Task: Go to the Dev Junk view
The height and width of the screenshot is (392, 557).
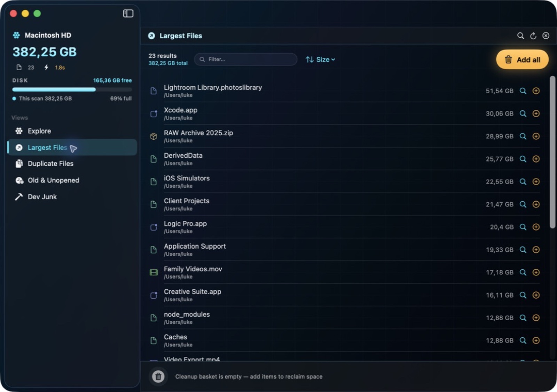Action: click(72, 197)
